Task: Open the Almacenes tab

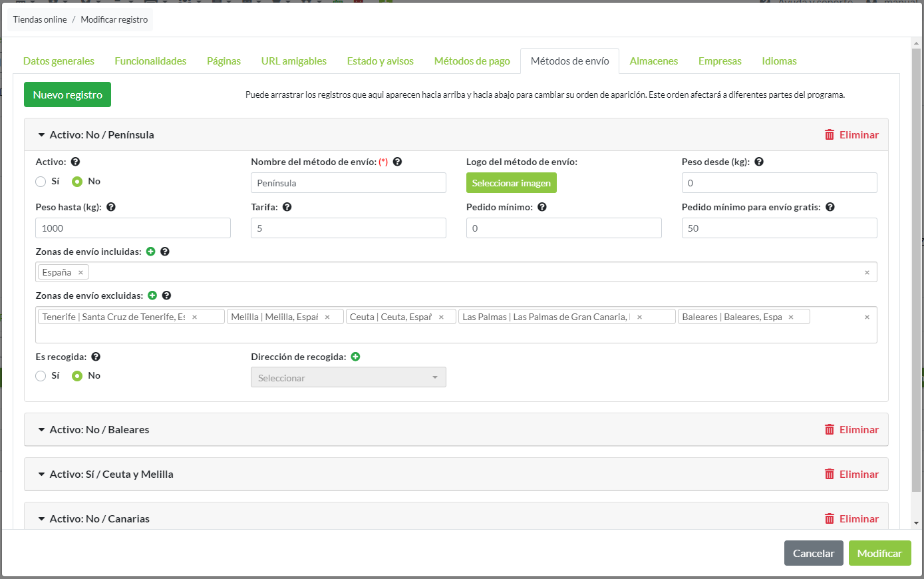Action: coord(653,61)
